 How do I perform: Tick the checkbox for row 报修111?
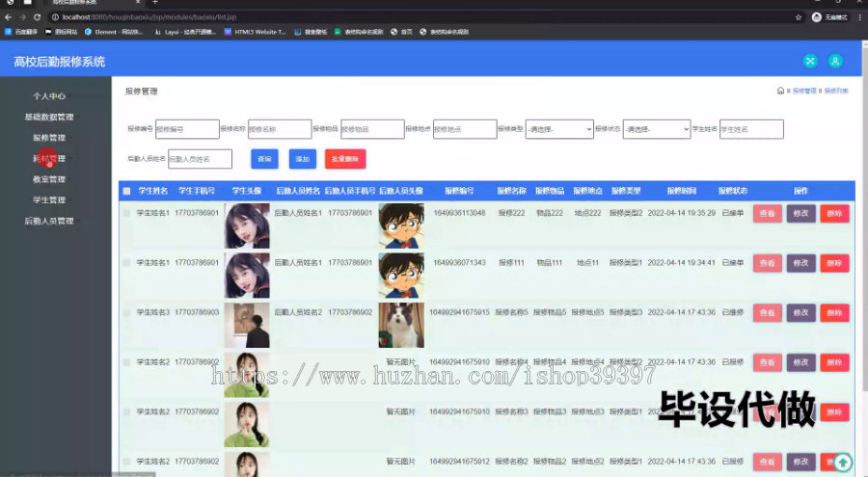tap(126, 263)
